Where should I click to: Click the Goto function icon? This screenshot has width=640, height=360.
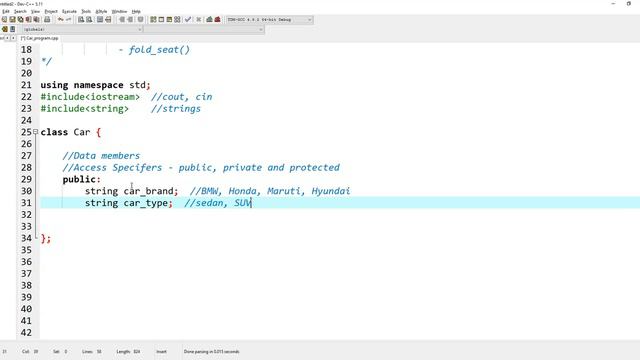[x=100, y=20]
